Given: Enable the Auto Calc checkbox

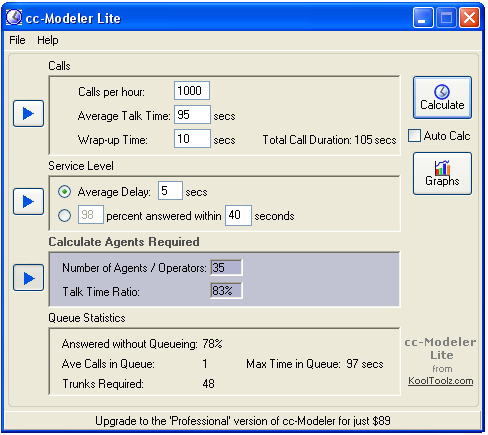Looking at the screenshot, I should tap(414, 136).
